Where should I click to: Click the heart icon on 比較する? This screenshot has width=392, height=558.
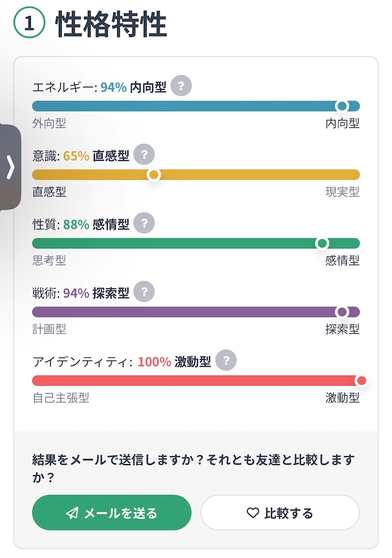coord(253,513)
